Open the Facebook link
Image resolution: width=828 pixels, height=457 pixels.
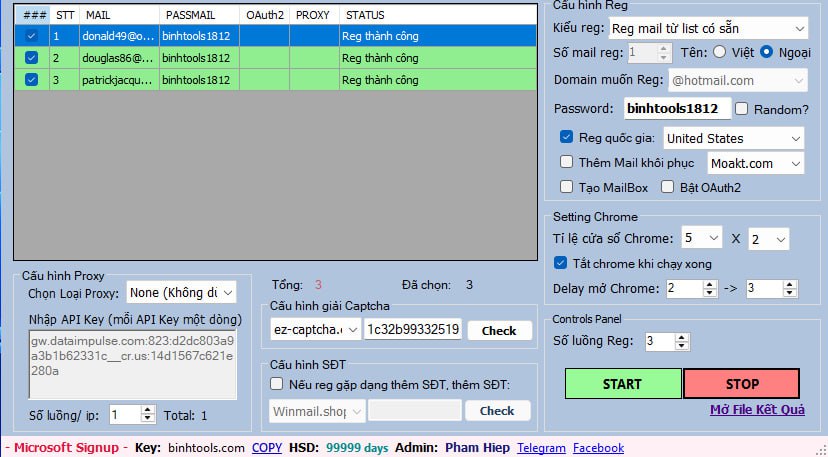point(598,447)
